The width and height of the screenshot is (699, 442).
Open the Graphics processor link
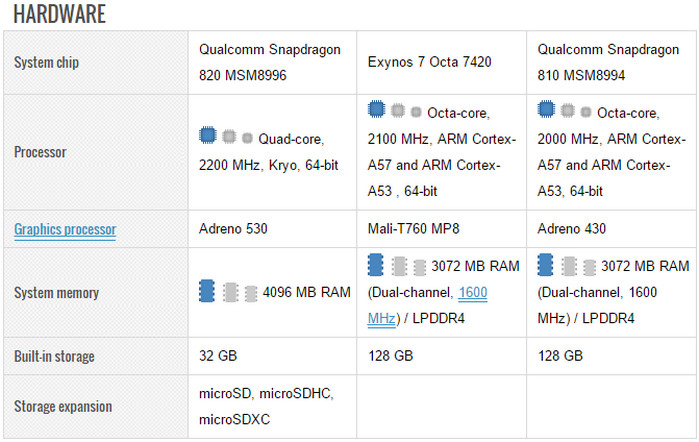tap(65, 230)
